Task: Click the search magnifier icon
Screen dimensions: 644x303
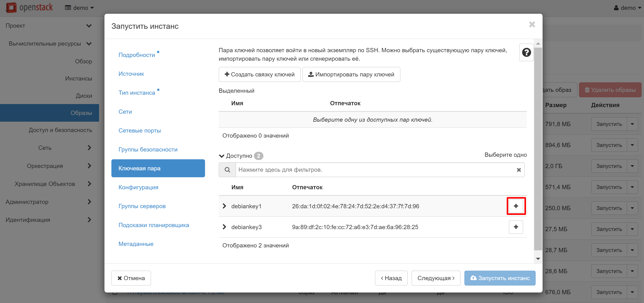Action: click(227, 170)
